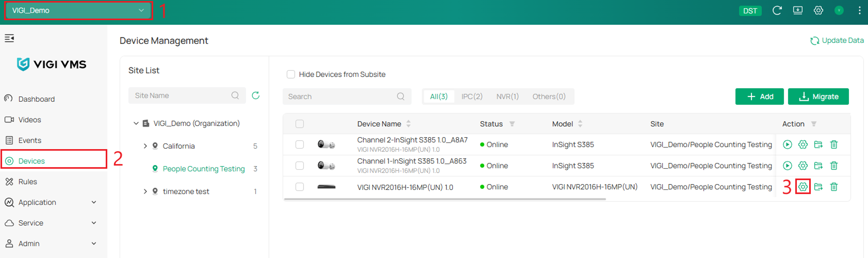Delete the VIGI NVR2016H device
868x258 pixels.
pyautogui.click(x=834, y=187)
